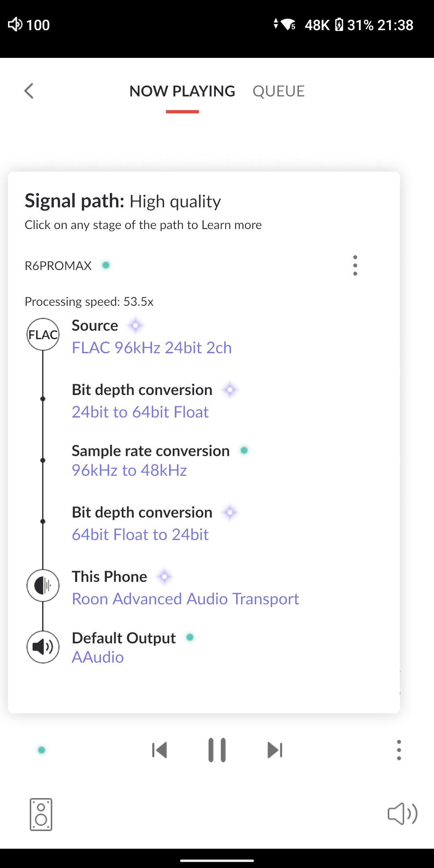
Task: Go to the previous track
Action: 160,750
